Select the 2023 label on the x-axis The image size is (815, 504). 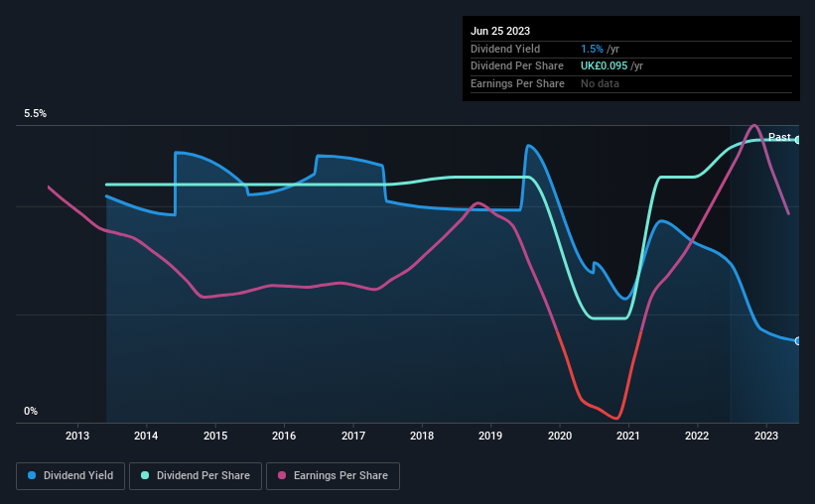pos(766,436)
